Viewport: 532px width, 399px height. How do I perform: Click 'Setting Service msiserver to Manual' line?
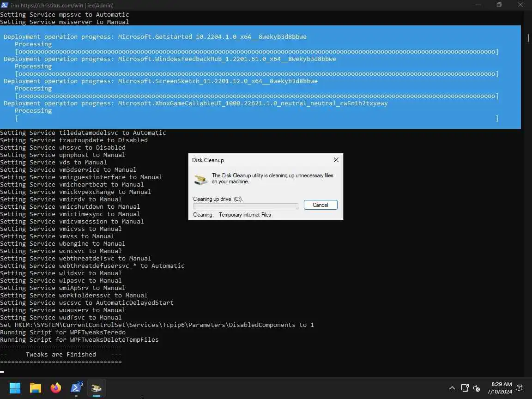click(x=65, y=22)
